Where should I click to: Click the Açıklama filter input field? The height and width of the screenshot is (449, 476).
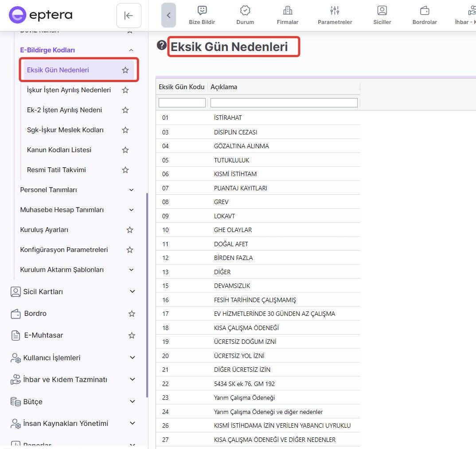tap(284, 103)
